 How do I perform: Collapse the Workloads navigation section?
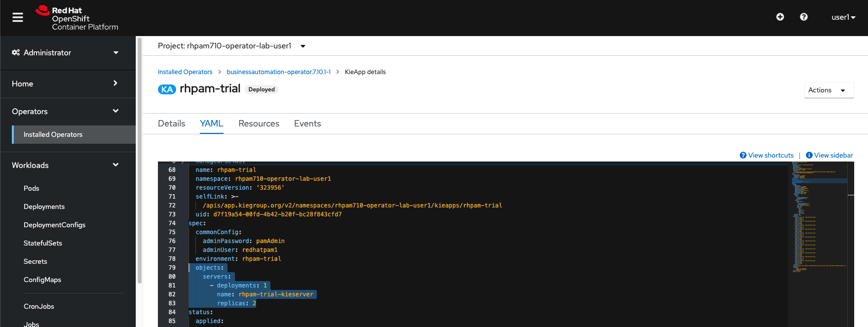click(68, 165)
